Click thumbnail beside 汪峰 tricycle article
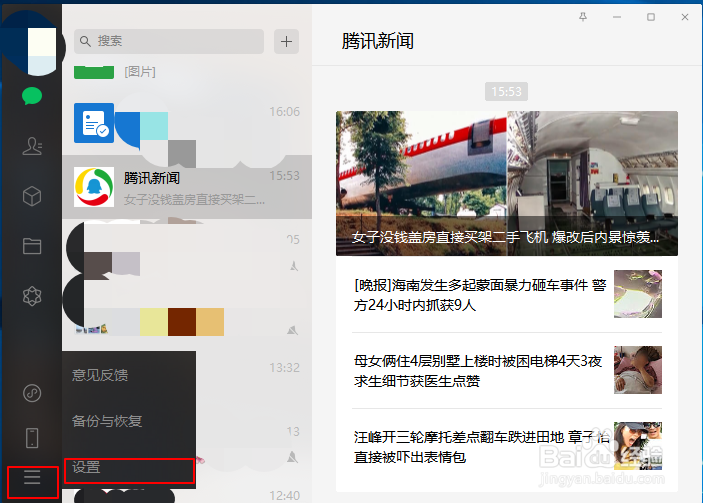 click(638, 446)
